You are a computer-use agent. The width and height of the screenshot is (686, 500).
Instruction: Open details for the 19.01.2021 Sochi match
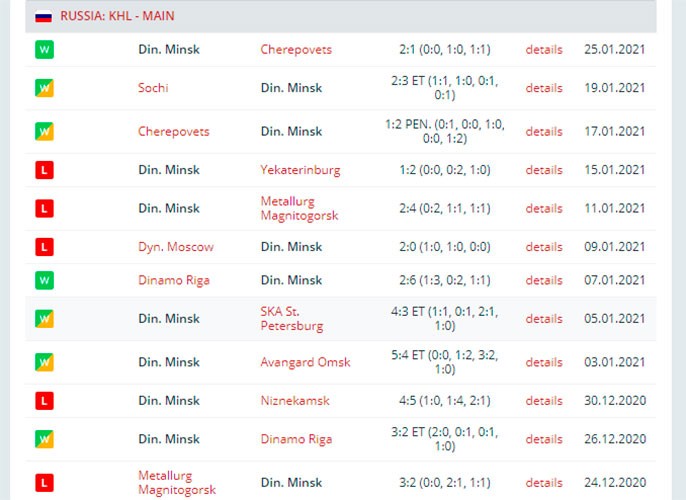[x=544, y=88]
